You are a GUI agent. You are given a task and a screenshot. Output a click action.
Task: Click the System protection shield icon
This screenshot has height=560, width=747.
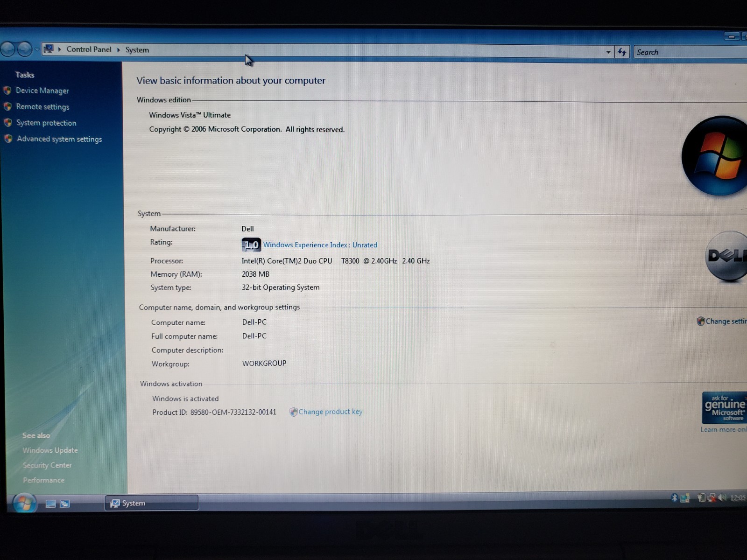coord(8,122)
